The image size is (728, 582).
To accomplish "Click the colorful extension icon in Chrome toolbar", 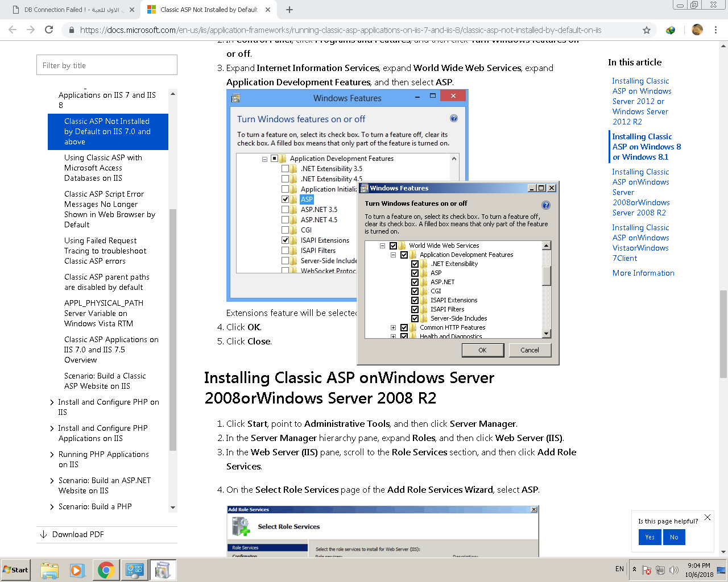I will pos(671,30).
